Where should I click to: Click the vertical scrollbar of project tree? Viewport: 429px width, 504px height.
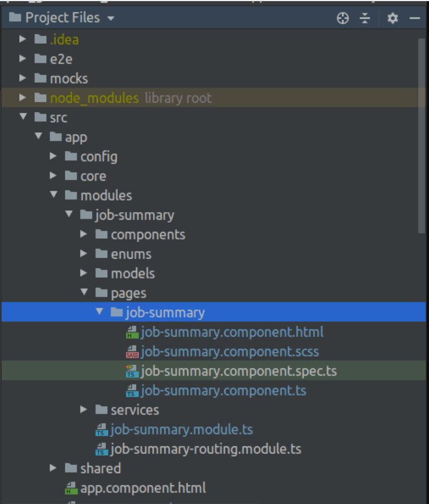(x=423, y=134)
